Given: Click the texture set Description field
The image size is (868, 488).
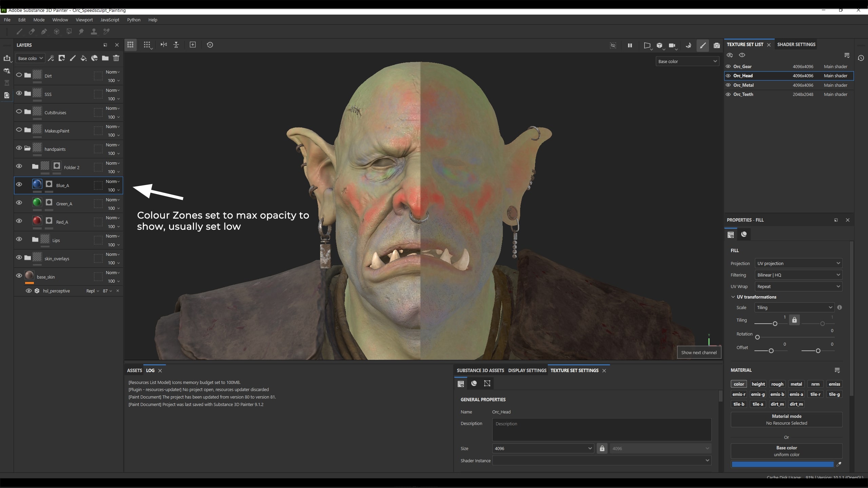Looking at the screenshot, I should [x=601, y=429].
